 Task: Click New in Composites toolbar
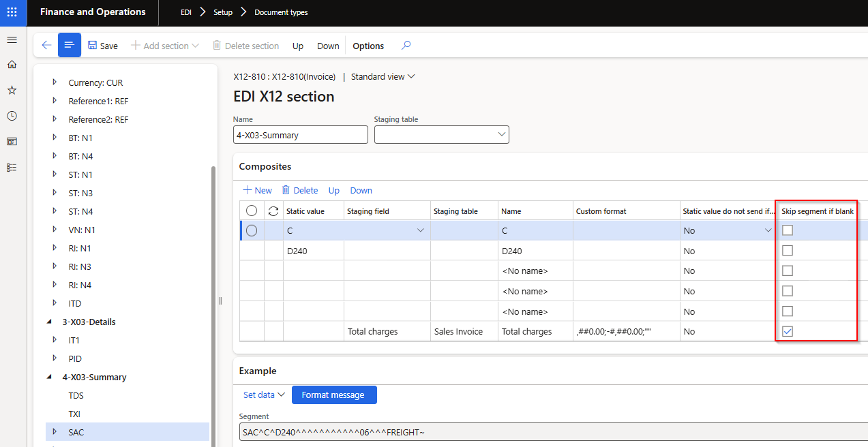[257, 190]
